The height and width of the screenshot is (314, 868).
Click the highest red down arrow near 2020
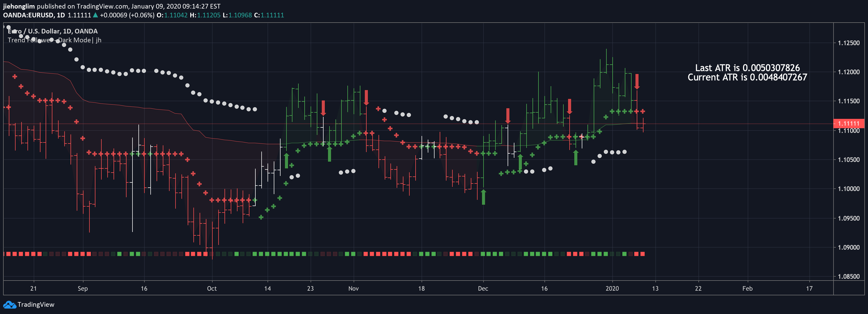637,82
